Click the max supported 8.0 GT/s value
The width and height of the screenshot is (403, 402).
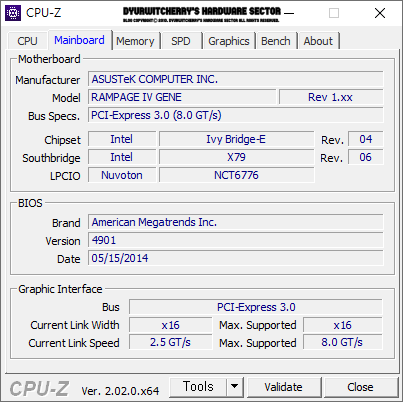[x=342, y=343]
